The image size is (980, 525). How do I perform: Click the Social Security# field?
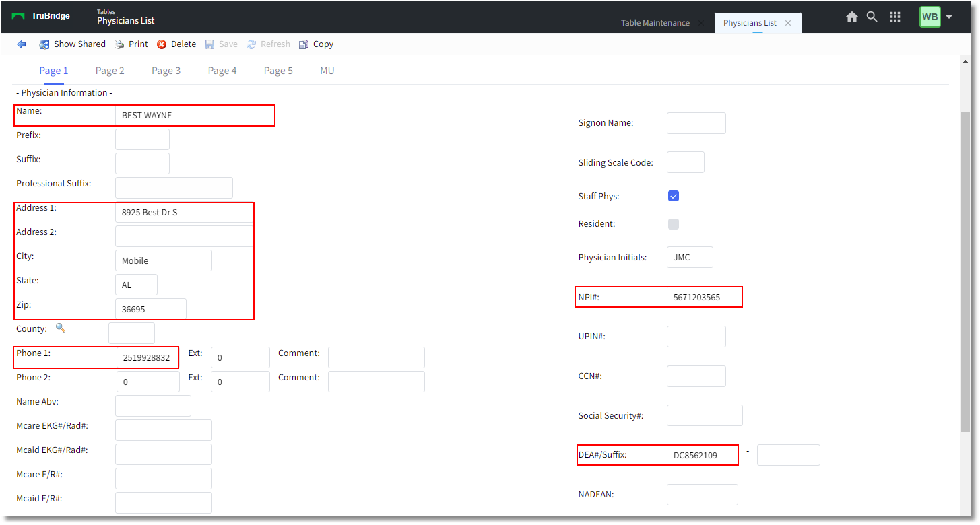(705, 415)
